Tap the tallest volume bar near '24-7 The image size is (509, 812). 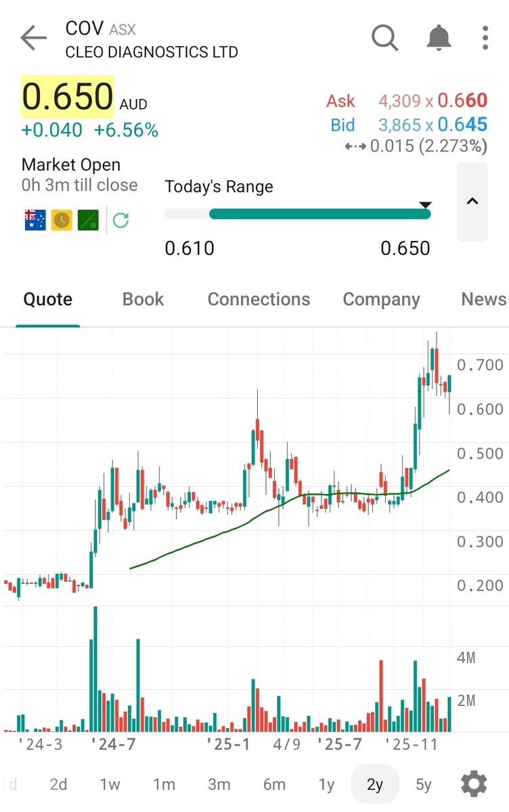[x=95, y=669]
